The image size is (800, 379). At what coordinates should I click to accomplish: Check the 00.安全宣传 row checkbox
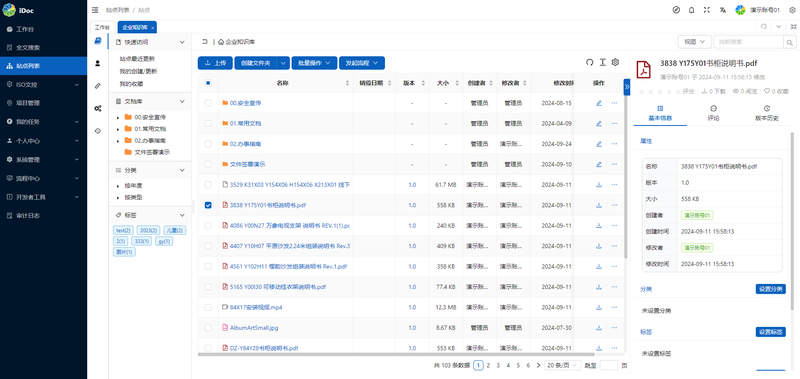click(x=208, y=103)
